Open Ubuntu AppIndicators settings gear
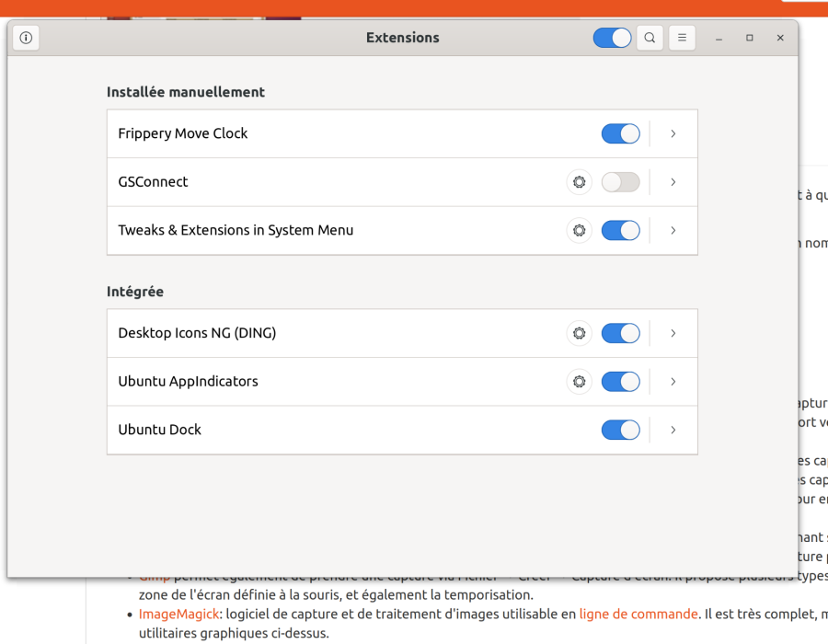Viewport: 828px width, 644px height. 580,382
